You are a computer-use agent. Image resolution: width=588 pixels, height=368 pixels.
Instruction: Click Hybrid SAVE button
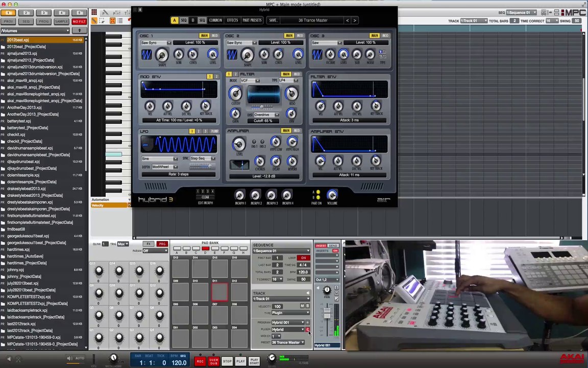273,20
